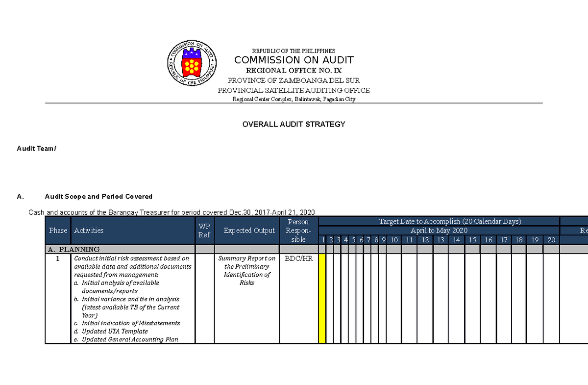Image resolution: width=588 pixels, height=385 pixels.
Task: Select the PROVINCE OF ZAMBOANGA DEL SUR text
Action: [294, 80]
